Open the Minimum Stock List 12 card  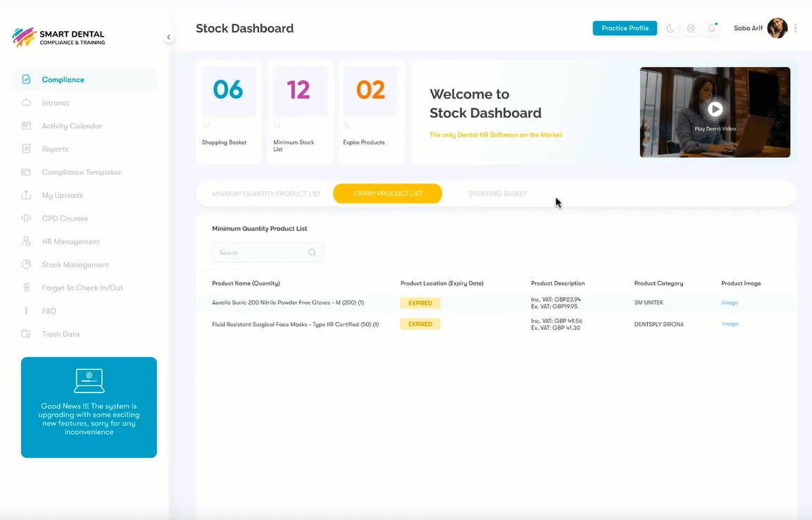click(x=300, y=112)
